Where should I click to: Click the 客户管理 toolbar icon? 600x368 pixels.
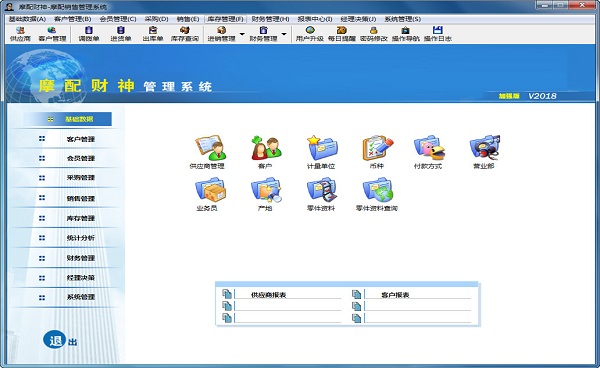point(52,34)
